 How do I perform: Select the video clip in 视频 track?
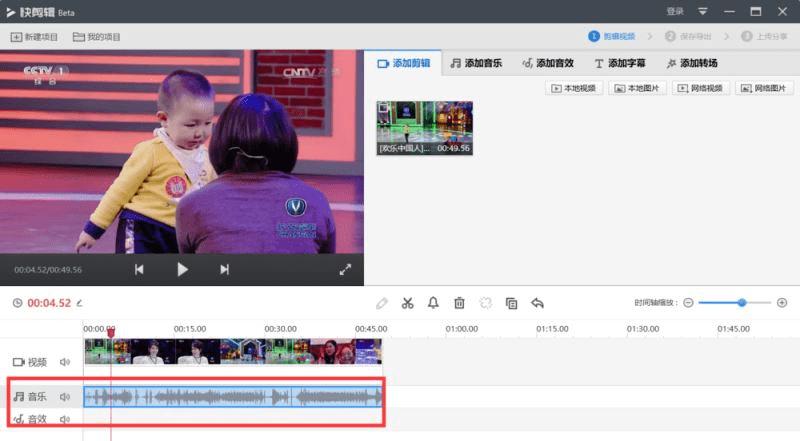[x=233, y=352]
